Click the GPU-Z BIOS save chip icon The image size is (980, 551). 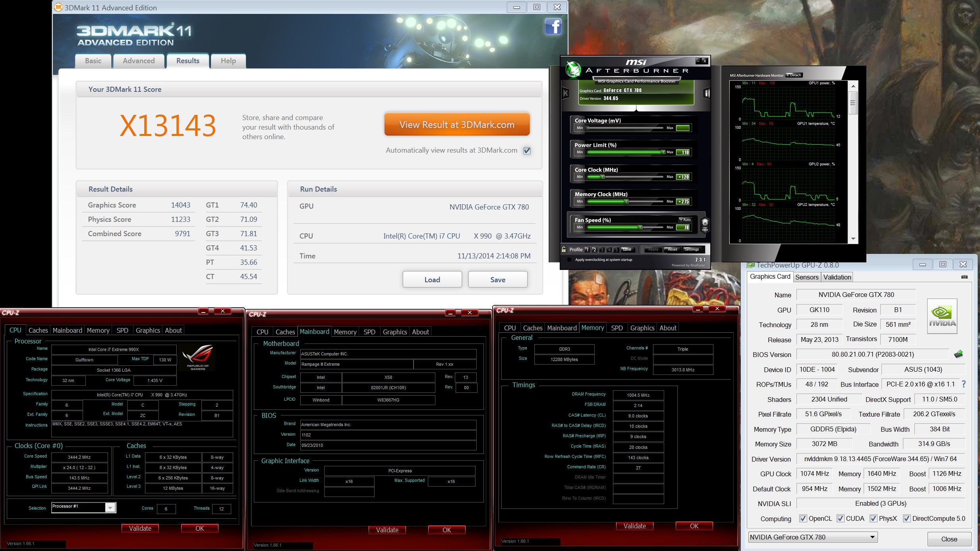point(959,354)
